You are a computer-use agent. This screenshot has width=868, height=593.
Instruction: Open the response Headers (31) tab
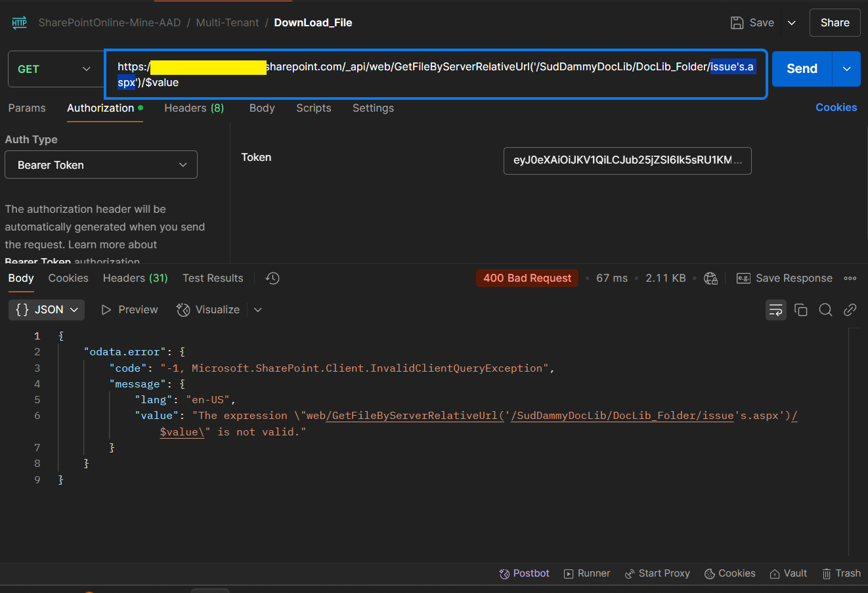tap(135, 278)
